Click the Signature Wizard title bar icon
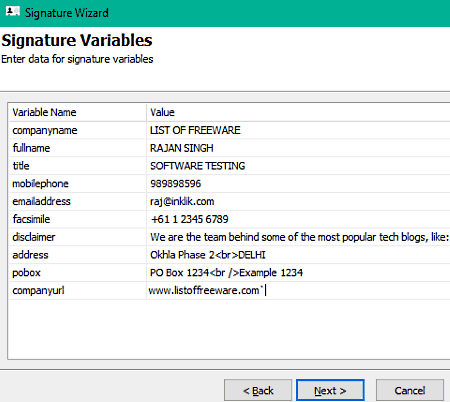Screen dimensions: 450x402 pyautogui.click(x=13, y=12)
